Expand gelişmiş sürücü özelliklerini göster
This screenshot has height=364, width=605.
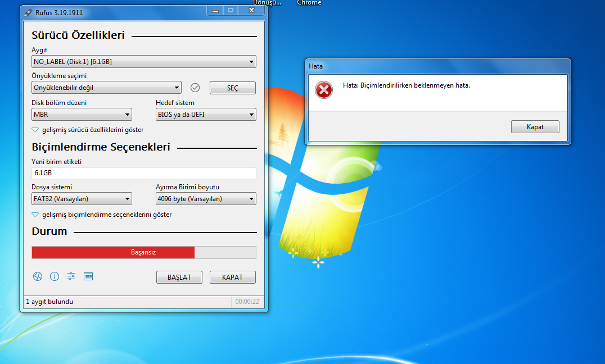pos(88,130)
